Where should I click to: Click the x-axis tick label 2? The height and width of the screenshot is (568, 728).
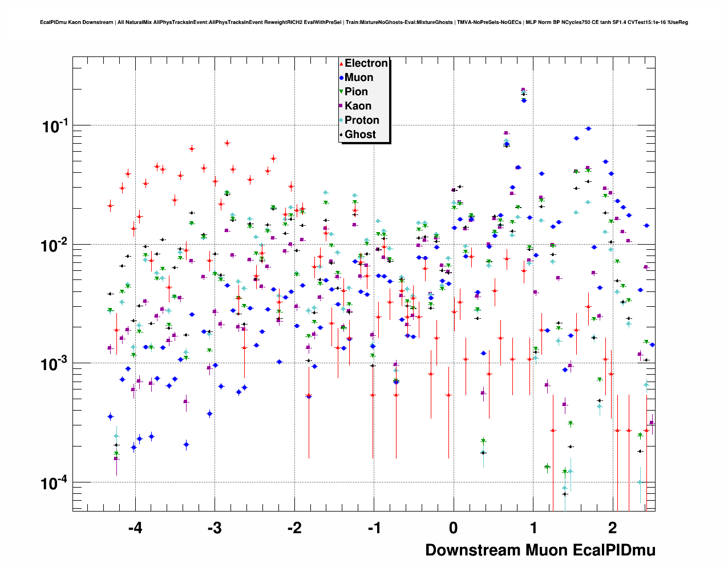pos(613,528)
